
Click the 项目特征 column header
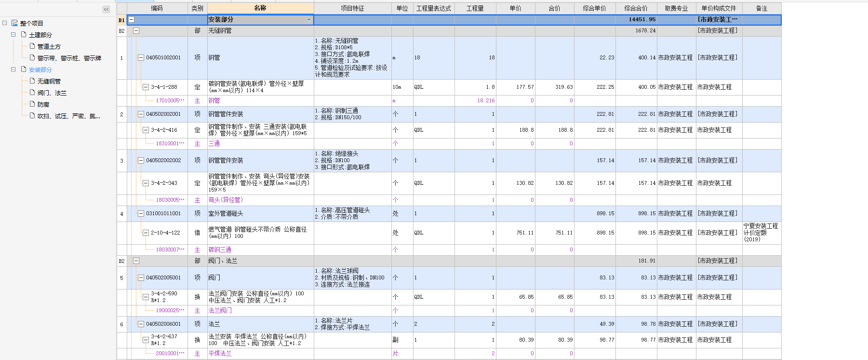352,8
